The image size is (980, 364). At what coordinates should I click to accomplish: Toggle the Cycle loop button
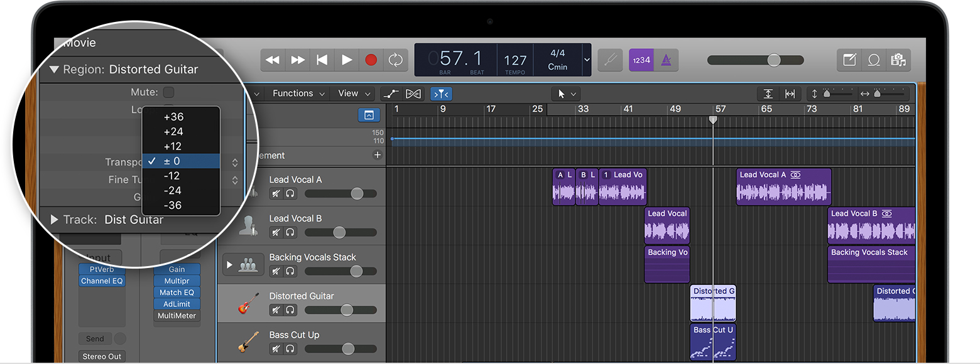coord(395,60)
